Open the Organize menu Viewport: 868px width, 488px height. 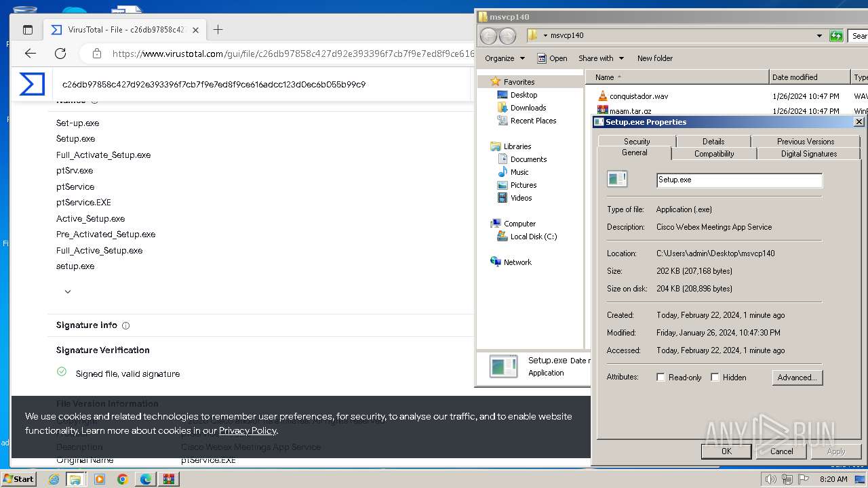point(505,58)
